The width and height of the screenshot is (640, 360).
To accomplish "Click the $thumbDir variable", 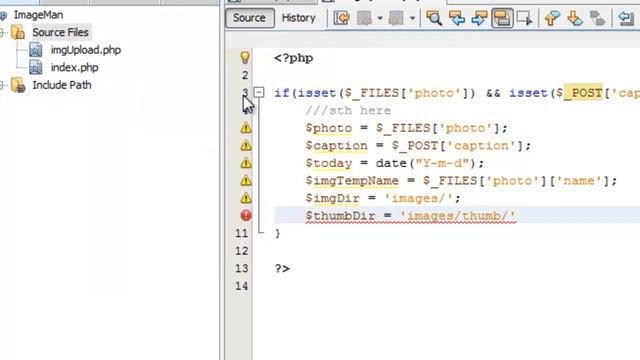I will [340, 216].
